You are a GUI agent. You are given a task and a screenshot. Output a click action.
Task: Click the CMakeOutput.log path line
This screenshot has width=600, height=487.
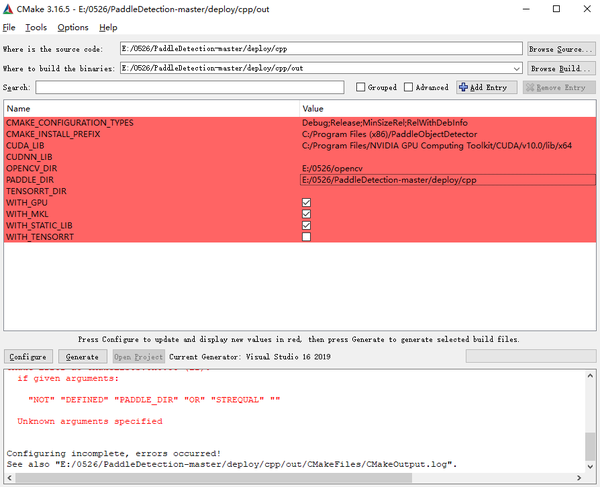pos(232,464)
